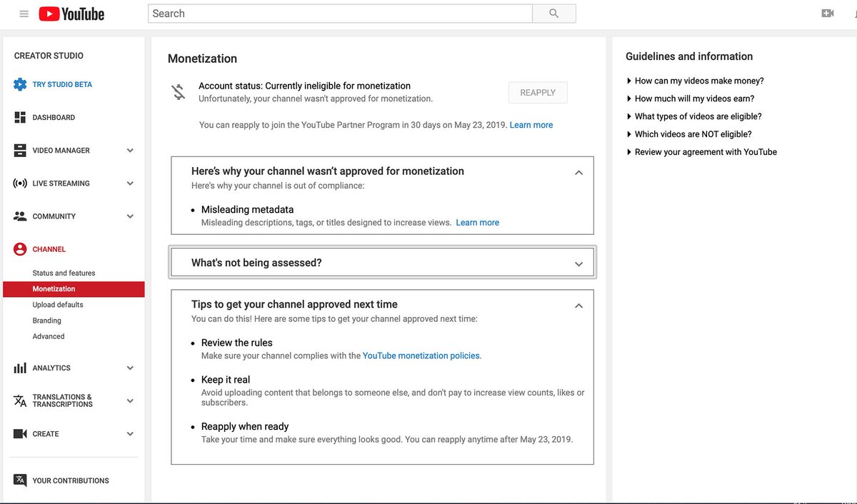Viewport: 857px width, 504px height.
Task: Click the 'Reapply when ready' tip heading
Action: click(x=245, y=427)
